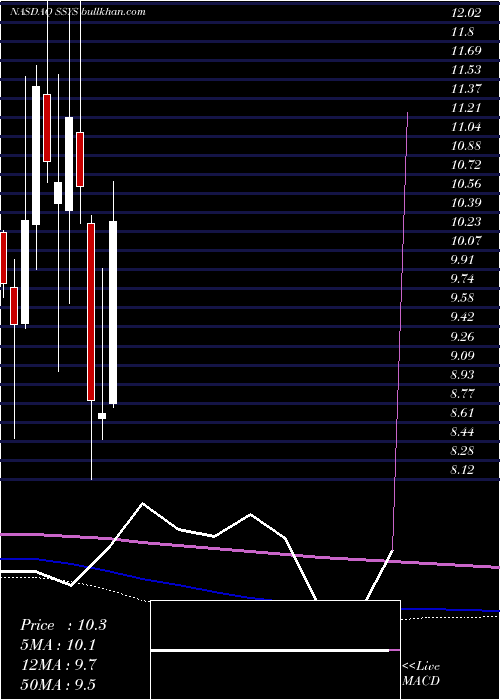Click the 10.88 price axis label

[466, 146]
